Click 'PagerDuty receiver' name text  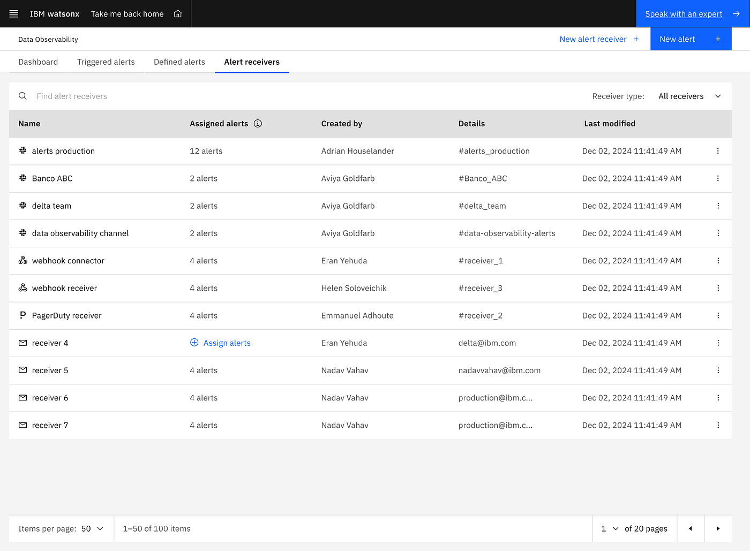67,316
